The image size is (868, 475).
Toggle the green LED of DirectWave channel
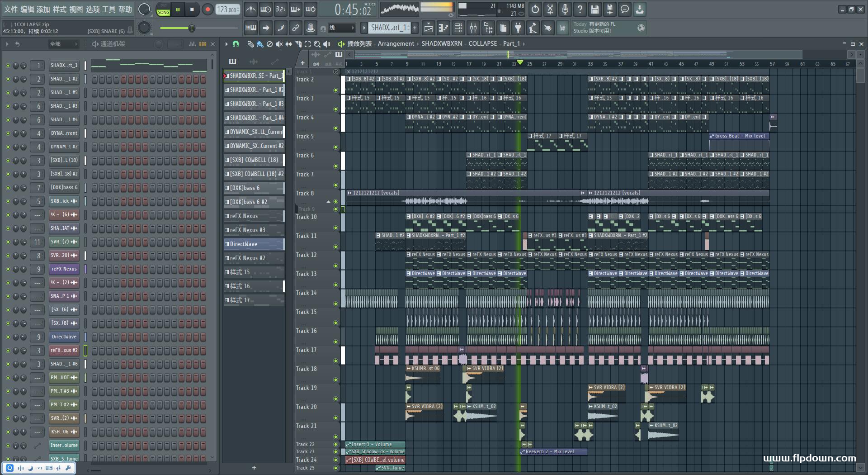pyautogui.click(x=8, y=337)
